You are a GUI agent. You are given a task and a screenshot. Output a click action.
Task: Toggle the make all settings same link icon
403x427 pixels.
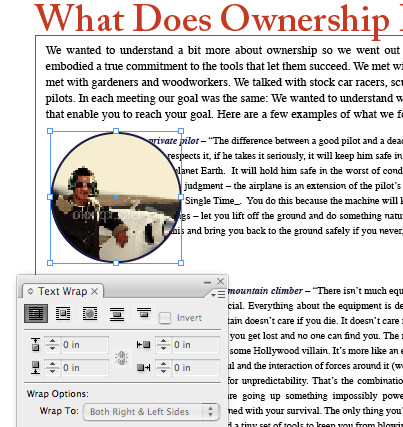(x=122, y=358)
